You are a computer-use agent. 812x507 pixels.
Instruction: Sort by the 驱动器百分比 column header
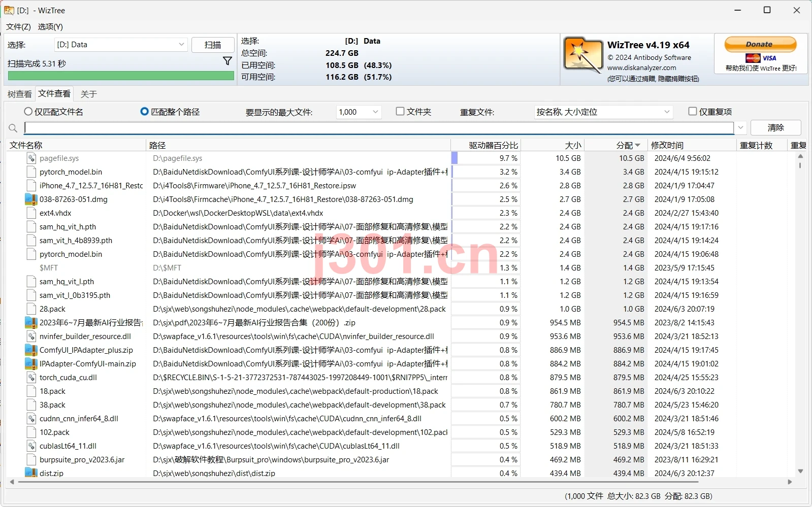pos(485,145)
